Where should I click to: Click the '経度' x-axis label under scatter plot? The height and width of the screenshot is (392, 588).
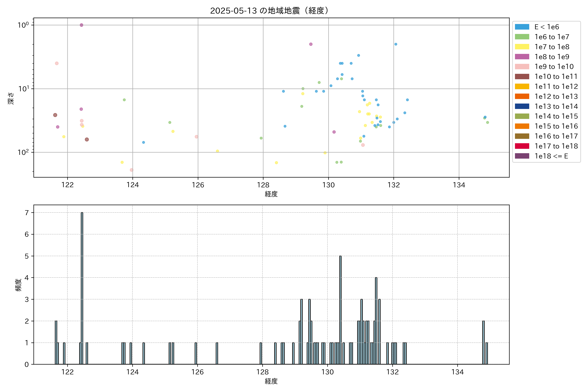click(x=271, y=194)
